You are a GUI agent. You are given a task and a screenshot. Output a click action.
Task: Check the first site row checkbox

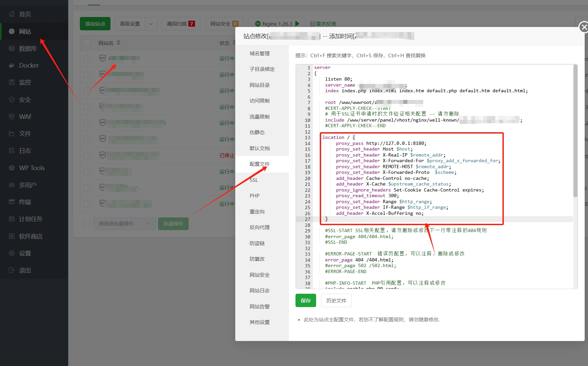point(87,58)
